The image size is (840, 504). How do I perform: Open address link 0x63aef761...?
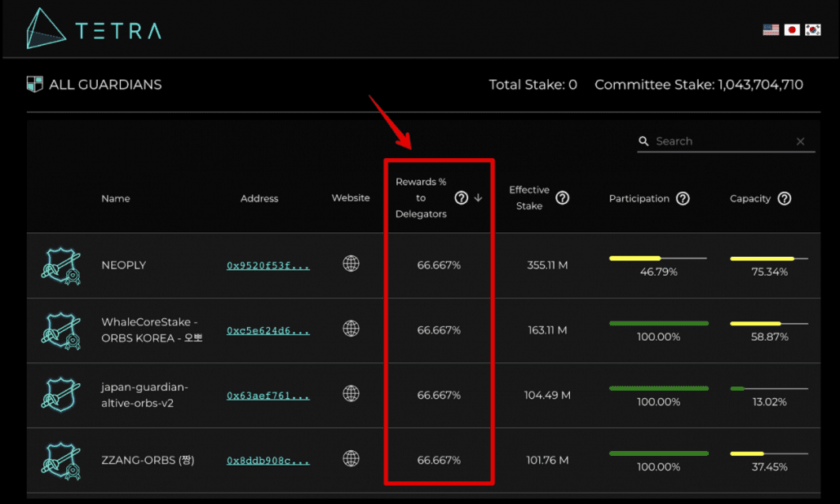tap(267, 396)
